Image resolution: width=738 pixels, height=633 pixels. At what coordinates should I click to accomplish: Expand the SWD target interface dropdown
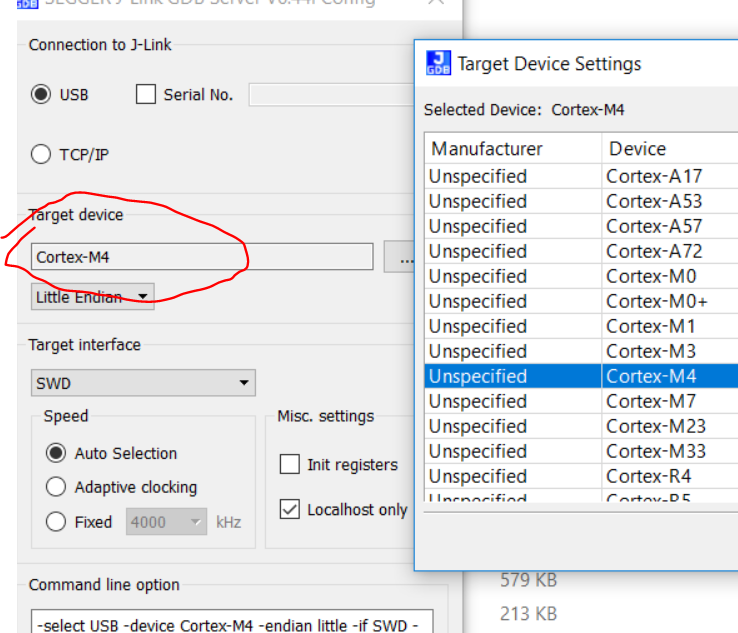pos(143,383)
